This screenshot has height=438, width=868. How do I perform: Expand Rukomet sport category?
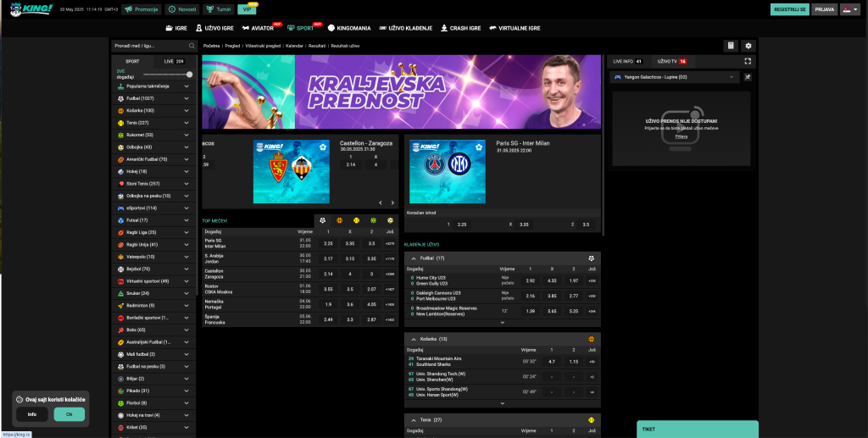click(x=186, y=135)
